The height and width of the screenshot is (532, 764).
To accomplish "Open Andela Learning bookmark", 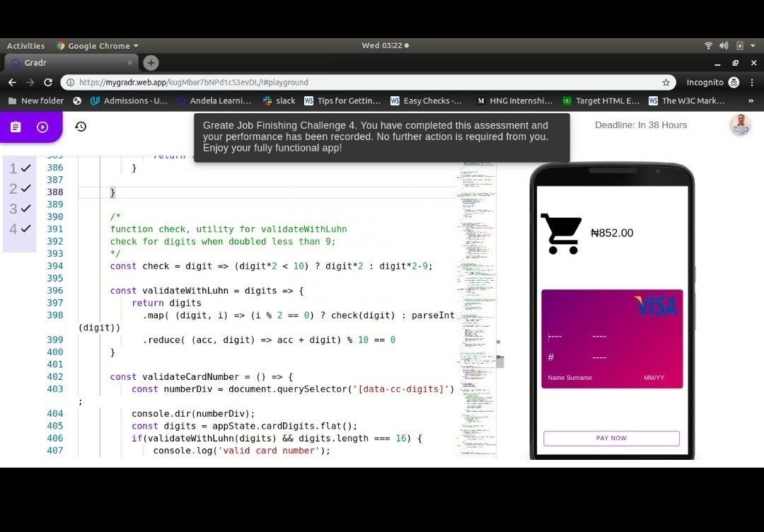I will pyautogui.click(x=214, y=101).
